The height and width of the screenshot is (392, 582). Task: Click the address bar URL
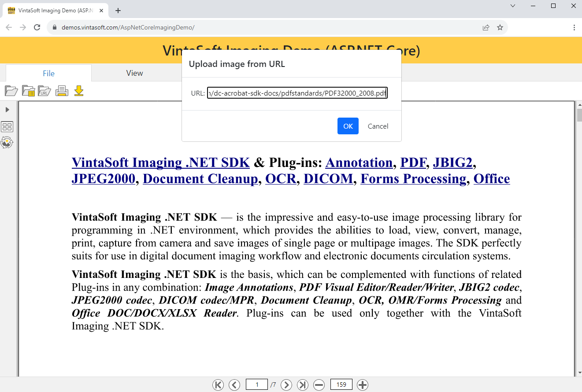coord(128,27)
